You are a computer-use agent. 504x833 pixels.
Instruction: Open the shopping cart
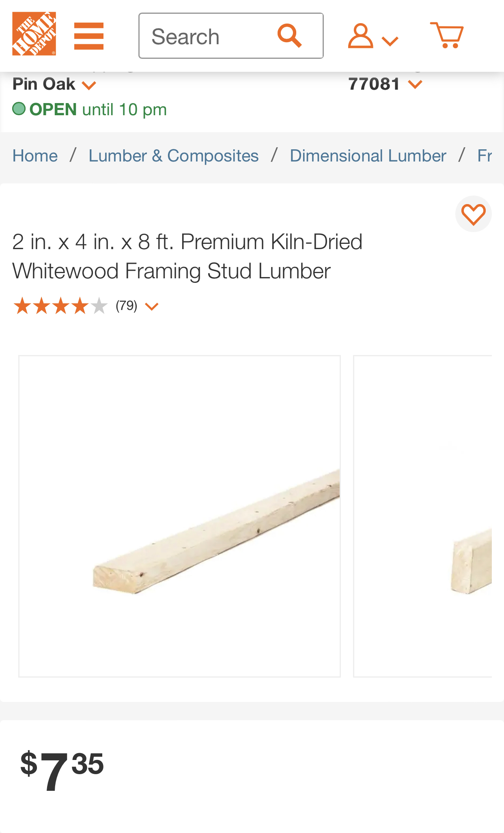[447, 35]
